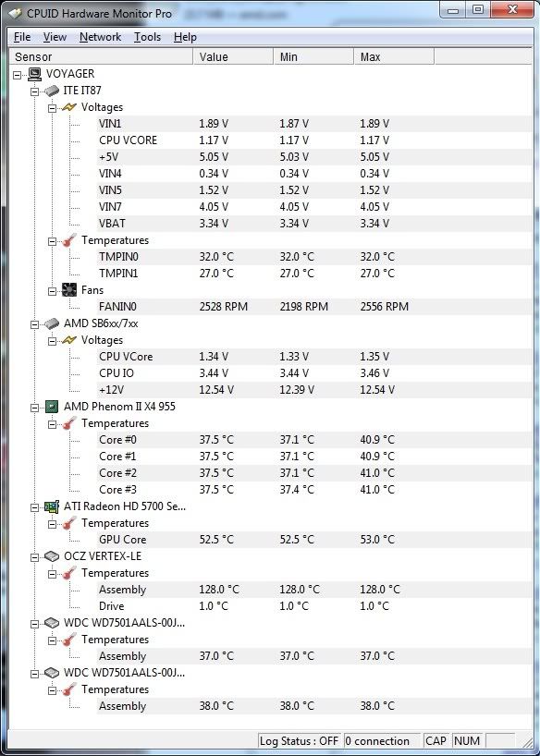The image size is (540, 756).
Task: Open the Help menu
Action: pyautogui.click(x=185, y=37)
